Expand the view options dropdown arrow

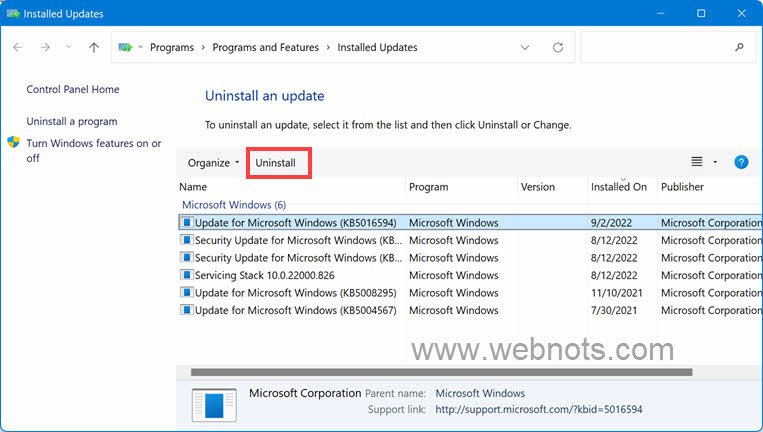click(x=715, y=162)
